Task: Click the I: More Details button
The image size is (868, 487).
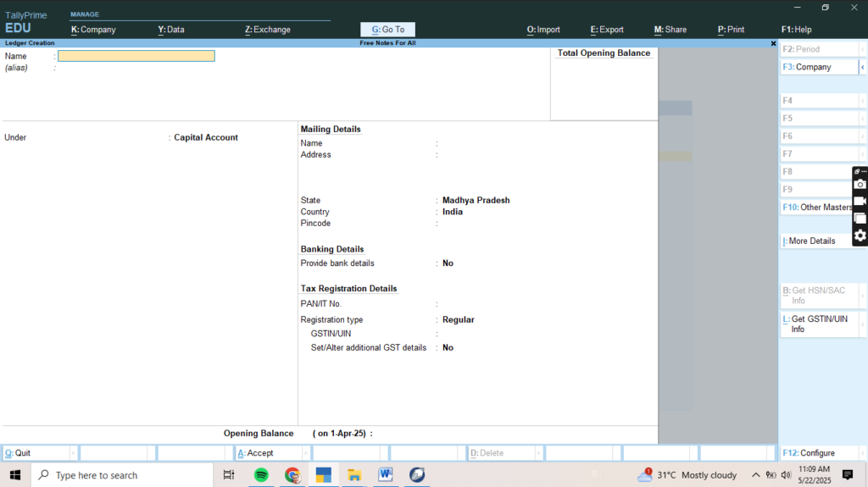Action: click(x=816, y=241)
